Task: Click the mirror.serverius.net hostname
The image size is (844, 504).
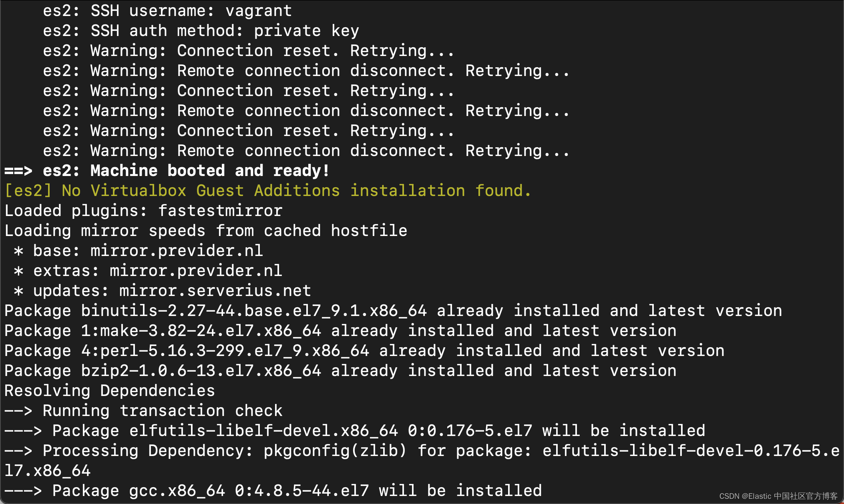Action: [x=215, y=291]
